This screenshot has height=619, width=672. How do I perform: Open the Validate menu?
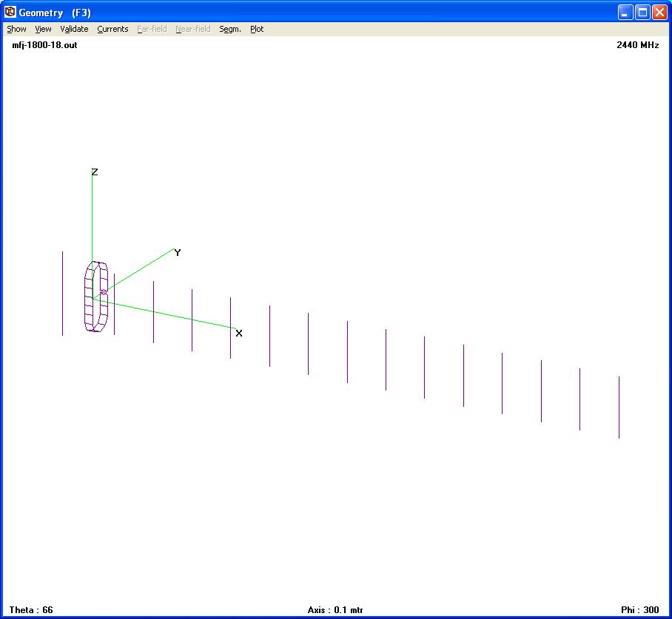[73, 29]
